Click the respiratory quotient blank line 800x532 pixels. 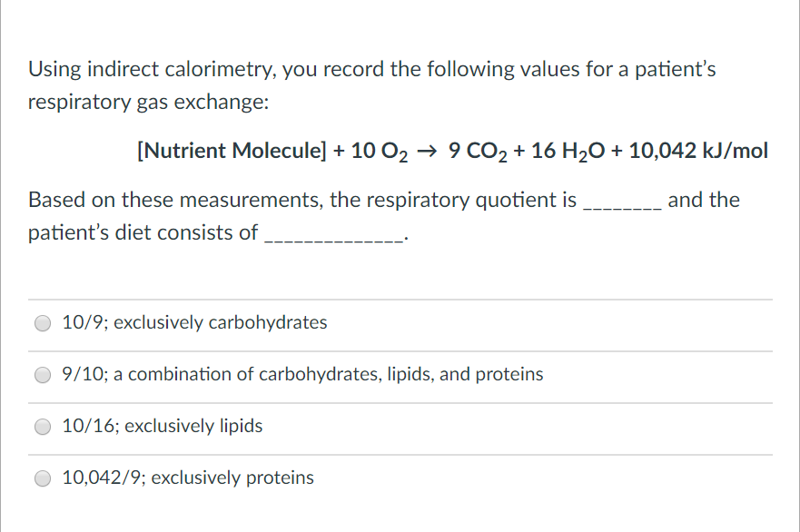pos(613,204)
